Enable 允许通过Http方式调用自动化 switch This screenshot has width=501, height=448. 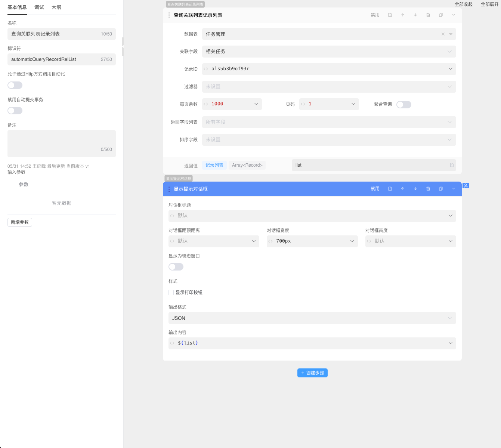tap(15, 85)
